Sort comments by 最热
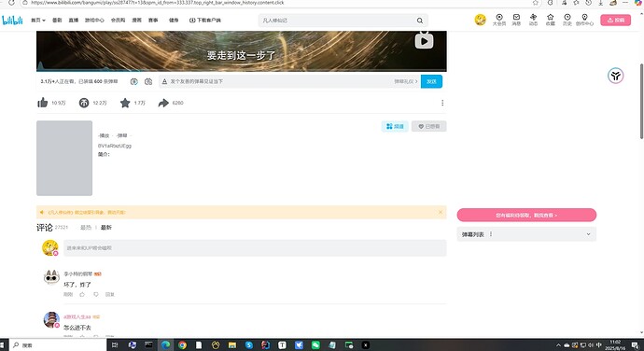Screen dimensions: 644x351 pos(86,227)
